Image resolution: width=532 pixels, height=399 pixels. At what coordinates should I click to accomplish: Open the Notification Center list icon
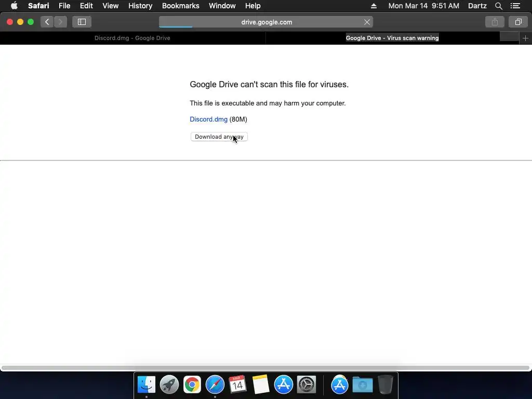515,6
